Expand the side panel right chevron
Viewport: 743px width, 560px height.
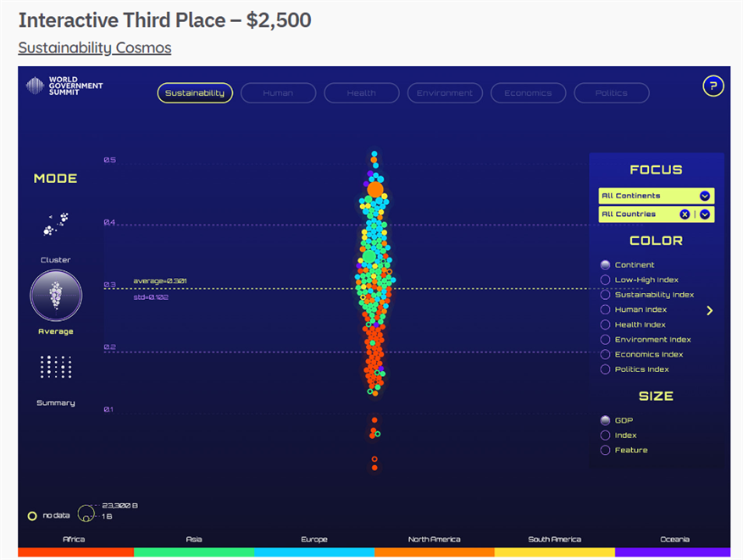tap(710, 311)
